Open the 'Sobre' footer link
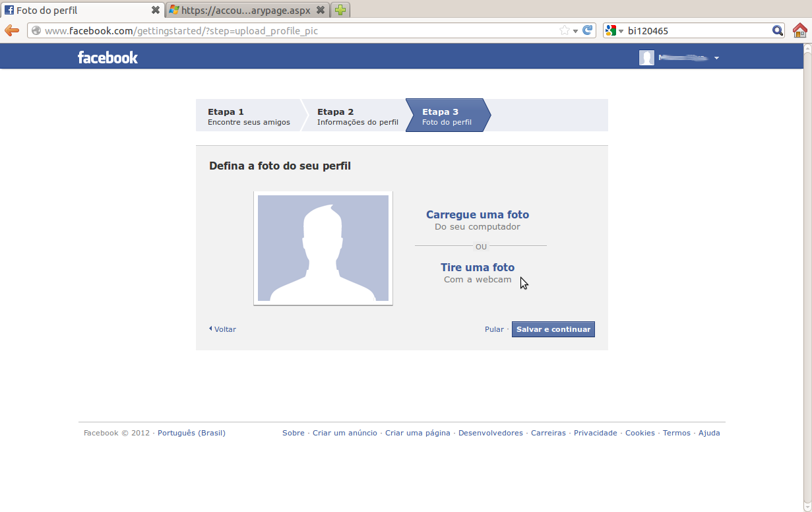 coord(294,433)
